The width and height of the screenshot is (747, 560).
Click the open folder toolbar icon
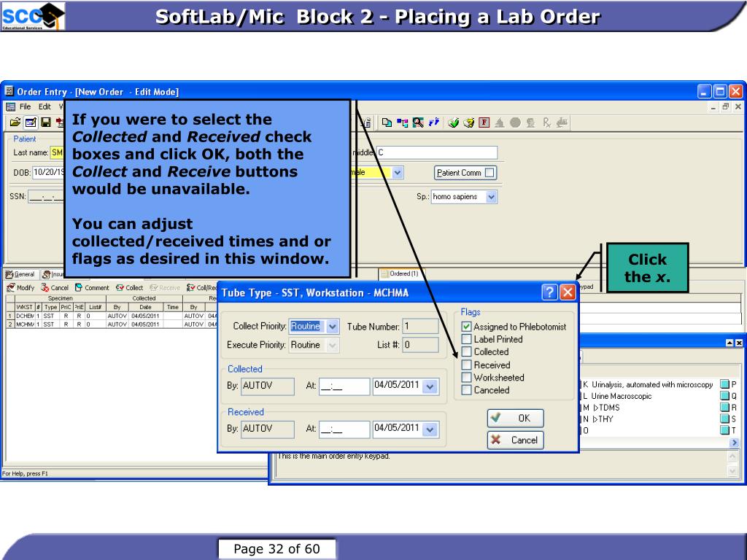(x=15, y=122)
